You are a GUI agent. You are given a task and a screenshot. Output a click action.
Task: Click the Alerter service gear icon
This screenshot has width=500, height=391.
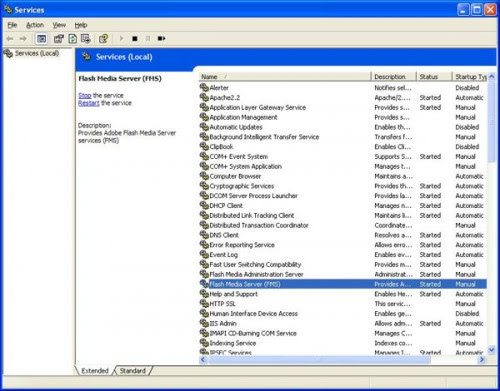click(204, 88)
